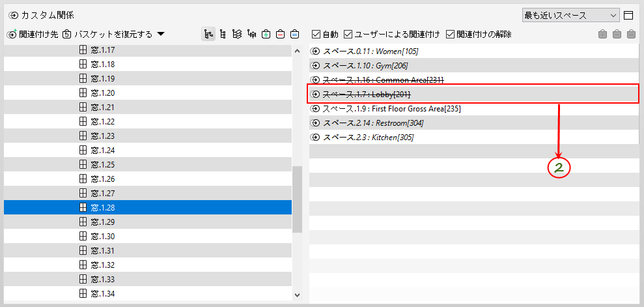Click relation icon of Kitchen[305] row
This screenshot has width=644, height=307.
pyautogui.click(x=315, y=138)
